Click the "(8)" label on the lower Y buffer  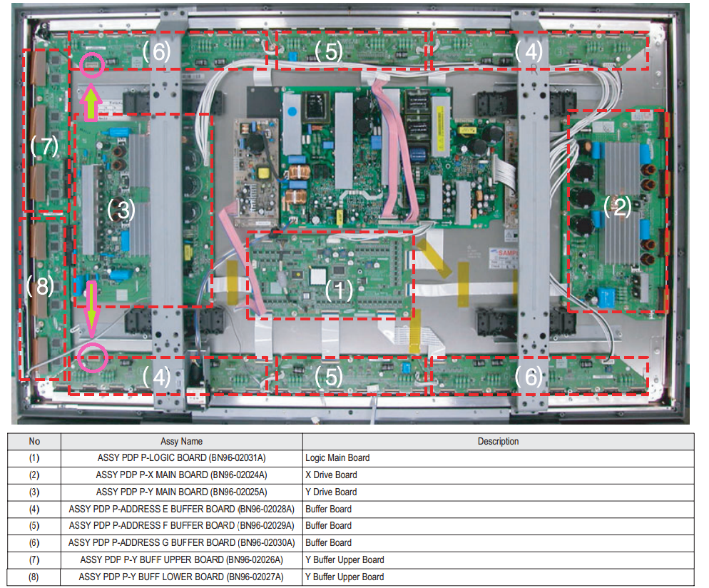(40, 286)
